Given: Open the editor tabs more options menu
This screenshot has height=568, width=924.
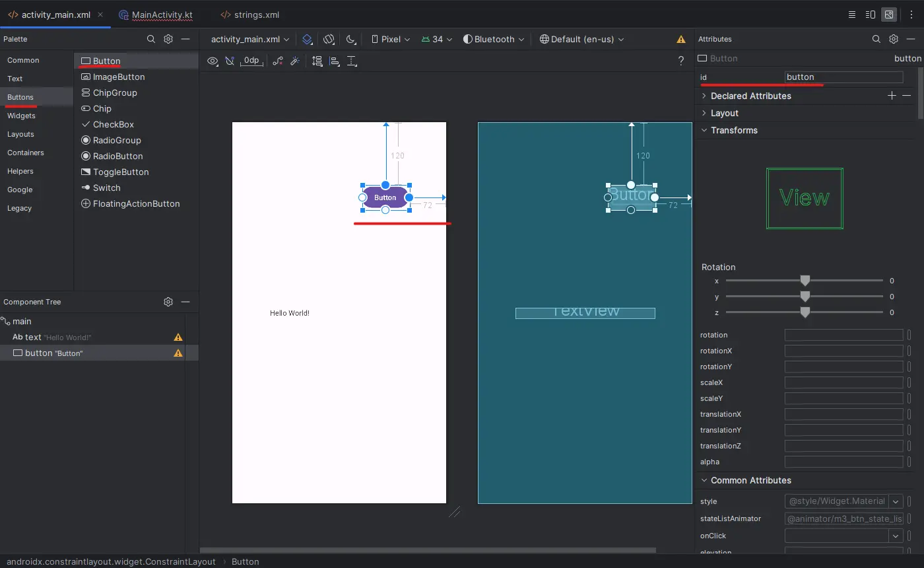Looking at the screenshot, I should pos(911,14).
